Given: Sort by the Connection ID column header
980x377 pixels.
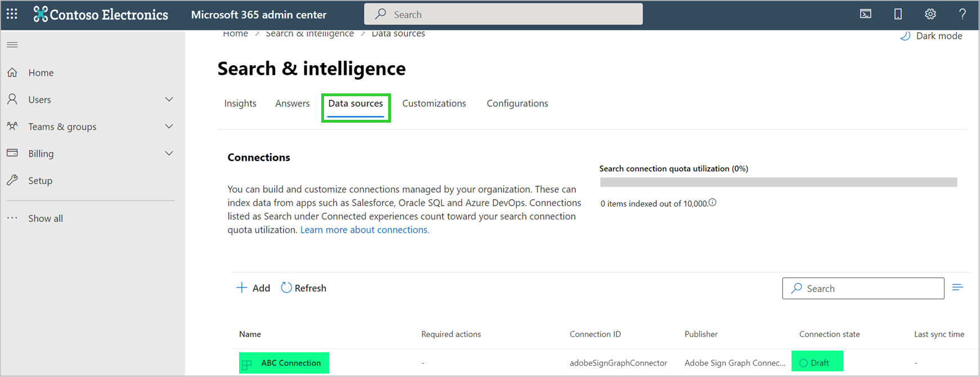Looking at the screenshot, I should tap(595, 334).
